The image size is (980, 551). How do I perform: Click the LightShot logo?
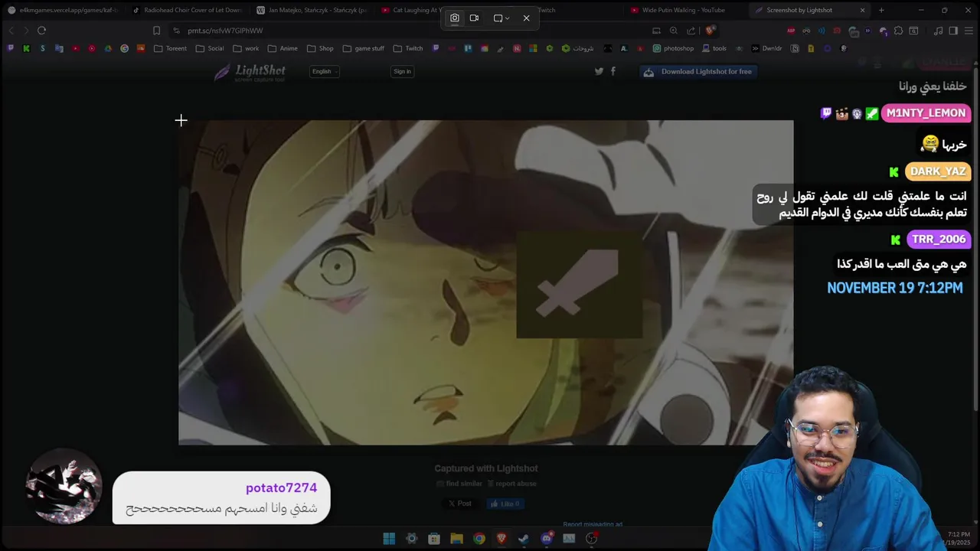(x=250, y=72)
